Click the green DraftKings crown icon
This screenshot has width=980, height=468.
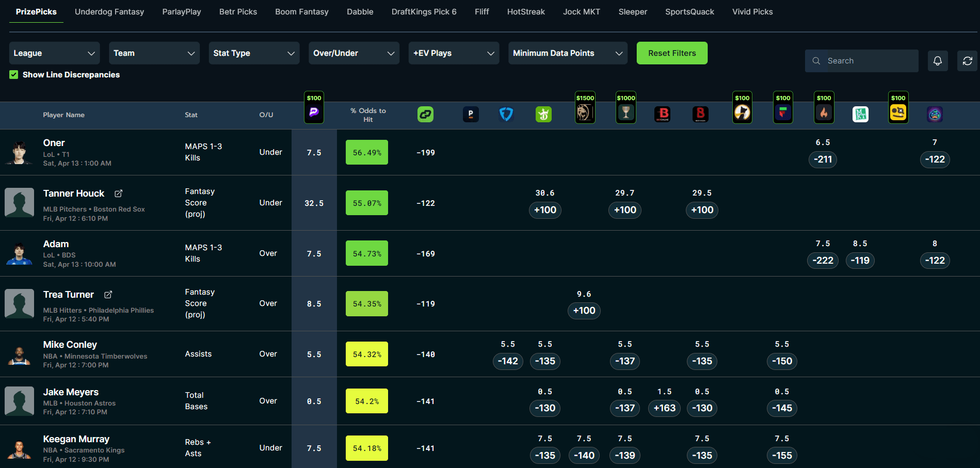[x=543, y=114]
